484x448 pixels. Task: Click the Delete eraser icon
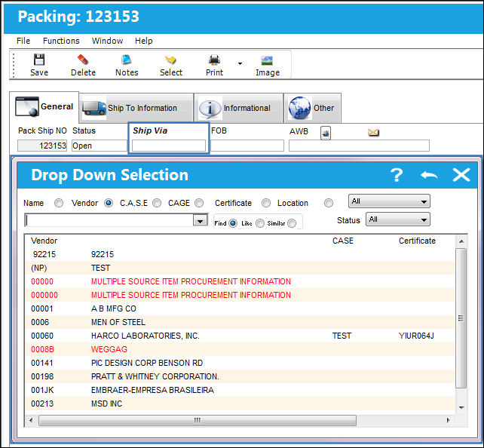pos(83,60)
